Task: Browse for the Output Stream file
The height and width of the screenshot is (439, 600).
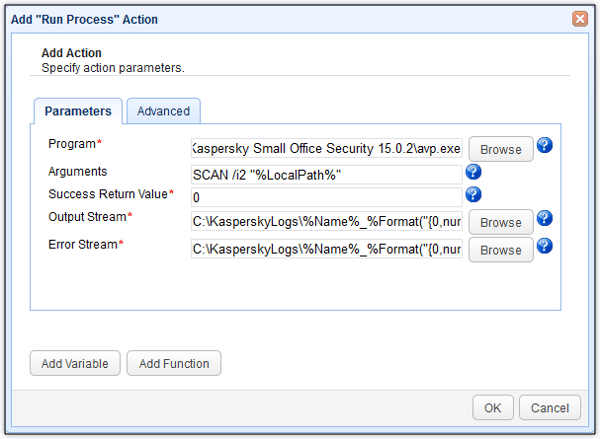Action: pos(500,222)
